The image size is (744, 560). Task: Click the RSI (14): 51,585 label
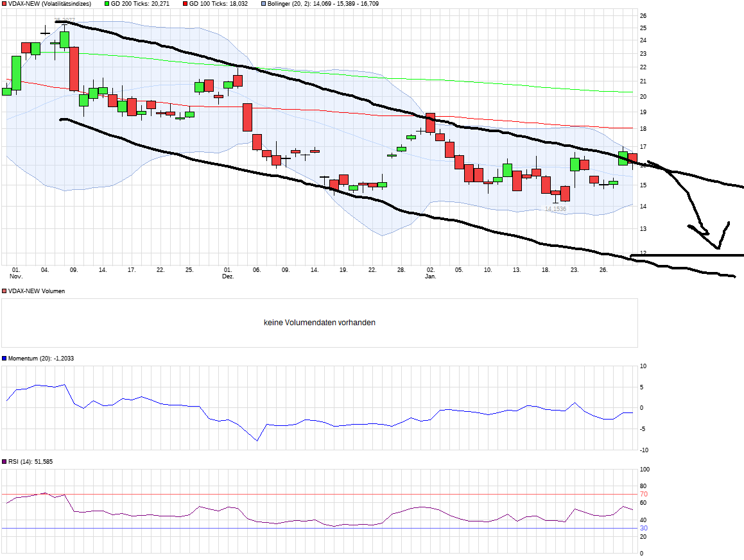[31, 461]
